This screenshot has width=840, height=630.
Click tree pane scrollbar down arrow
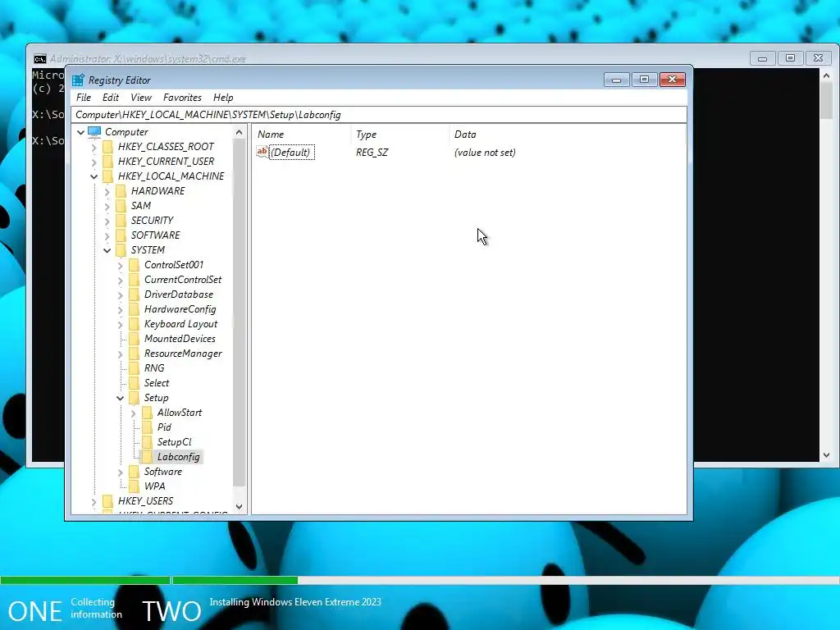click(x=239, y=507)
